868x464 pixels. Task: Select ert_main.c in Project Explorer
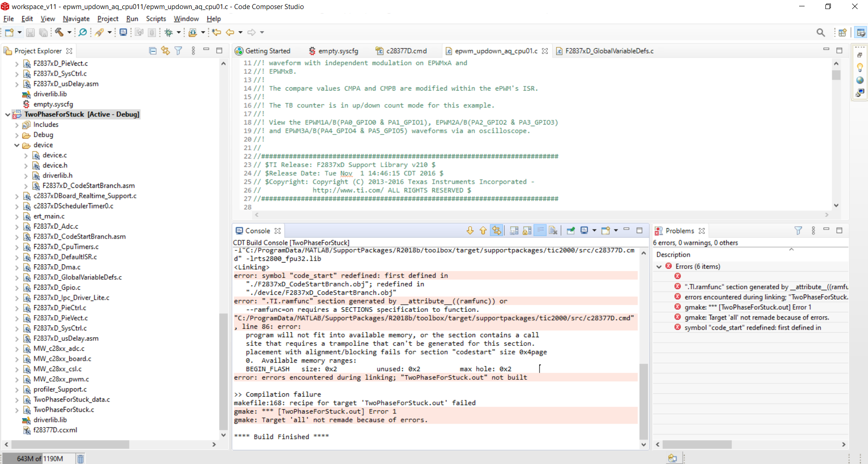(x=49, y=216)
